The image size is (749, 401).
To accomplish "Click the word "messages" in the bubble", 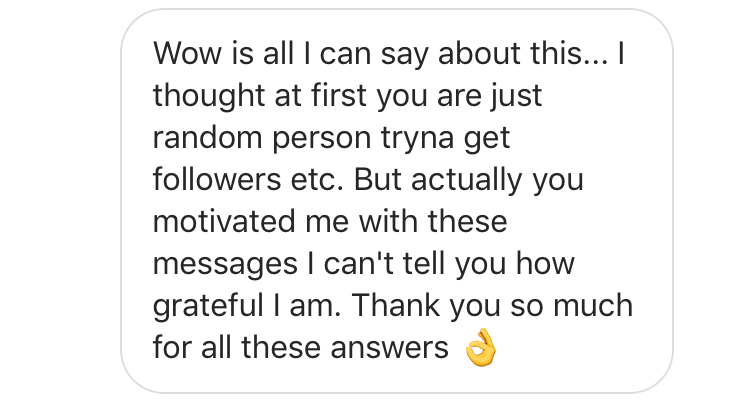I will (x=225, y=265).
